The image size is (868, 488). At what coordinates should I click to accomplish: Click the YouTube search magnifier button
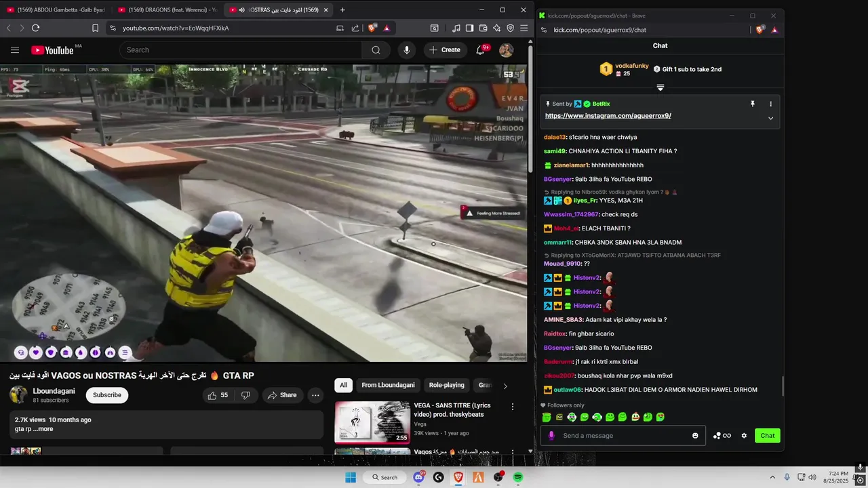click(376, 50)
